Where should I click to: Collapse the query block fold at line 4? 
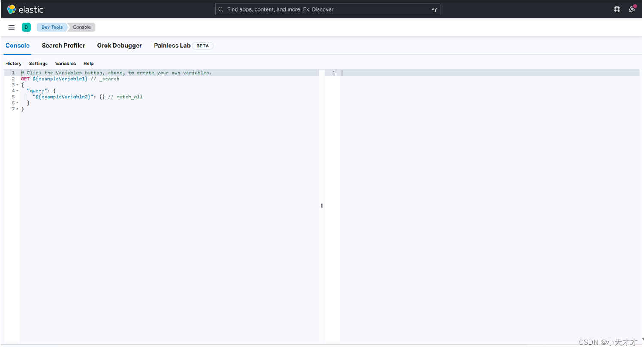[17, 91]
